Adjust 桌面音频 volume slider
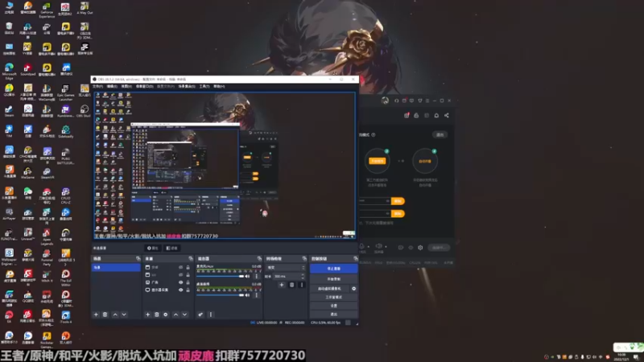 [220, 294]
